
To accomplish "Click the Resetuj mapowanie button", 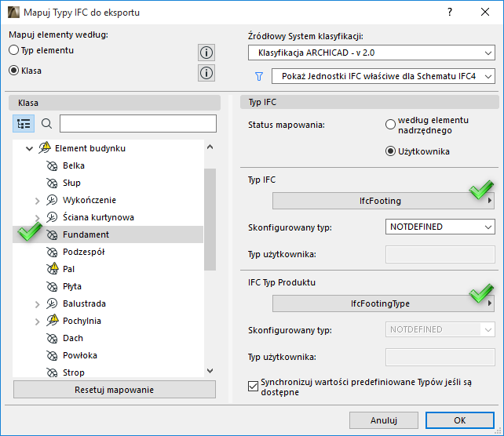I will (x=114, y=390).
